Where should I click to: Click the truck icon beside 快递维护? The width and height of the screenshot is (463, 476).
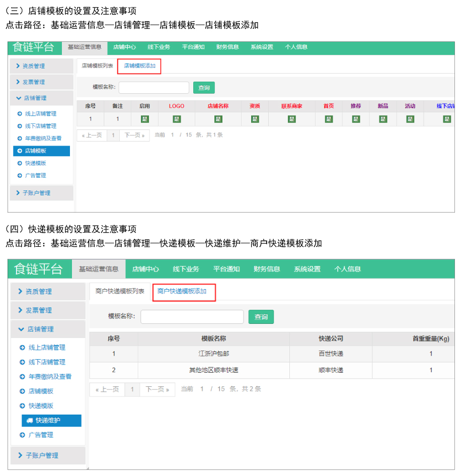pyautogui.click(x=30, y=421)
